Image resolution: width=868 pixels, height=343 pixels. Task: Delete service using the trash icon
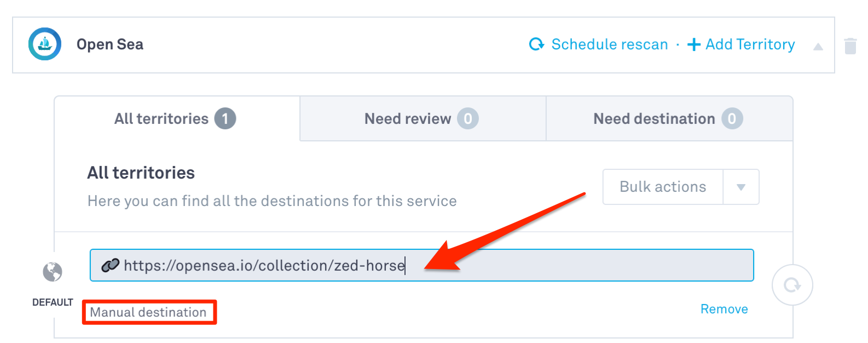pos(850,46)
